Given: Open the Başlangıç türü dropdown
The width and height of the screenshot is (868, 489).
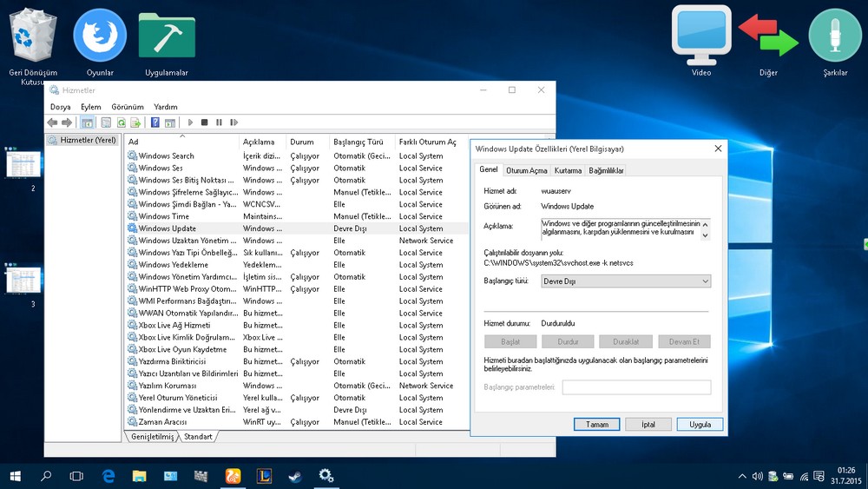Looking at the screenshot, I should [624, 281].
